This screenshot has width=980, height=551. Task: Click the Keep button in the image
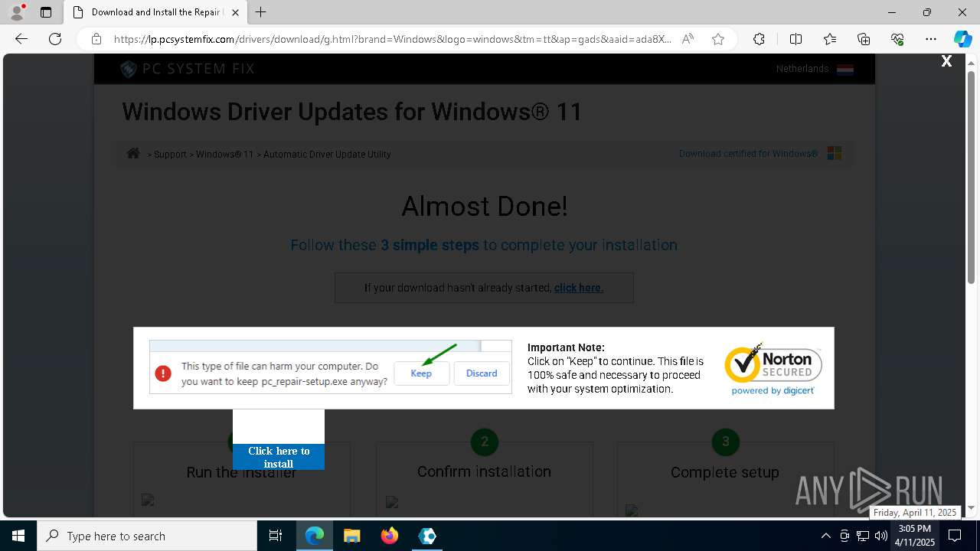pos(421,373)
